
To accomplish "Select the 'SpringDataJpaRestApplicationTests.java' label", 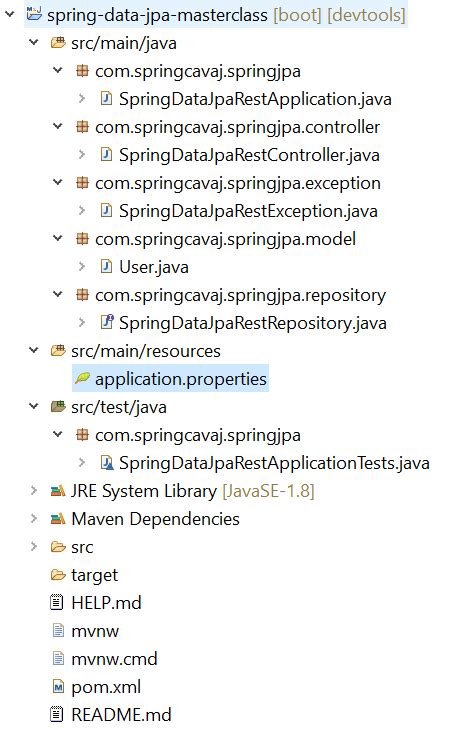I will click(274, 463).
